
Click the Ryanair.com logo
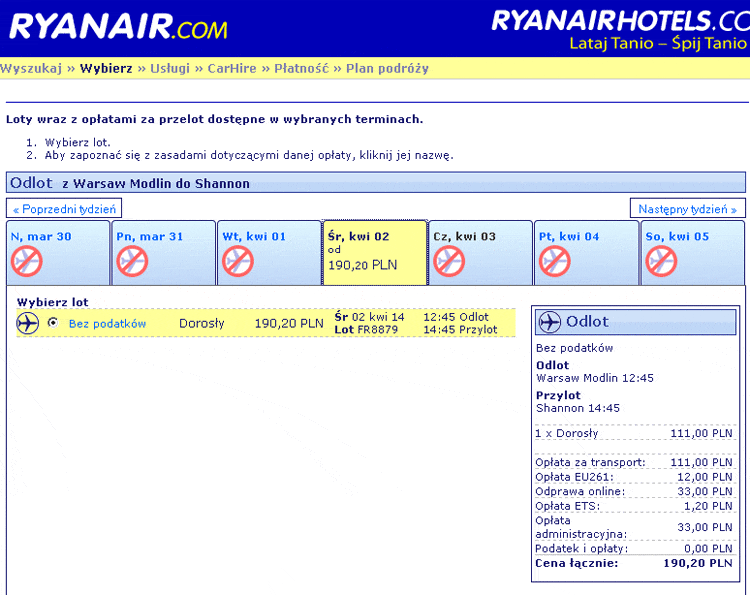pos(118,27)
